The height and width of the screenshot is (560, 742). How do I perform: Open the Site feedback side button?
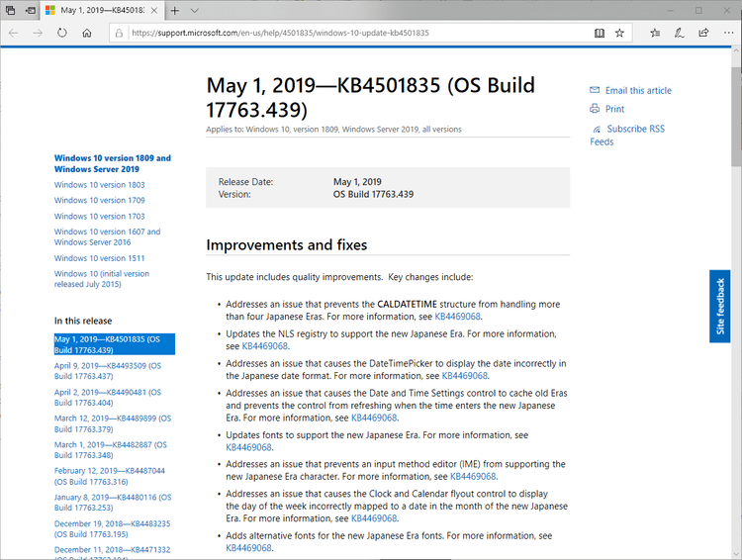tap(720, 307)
